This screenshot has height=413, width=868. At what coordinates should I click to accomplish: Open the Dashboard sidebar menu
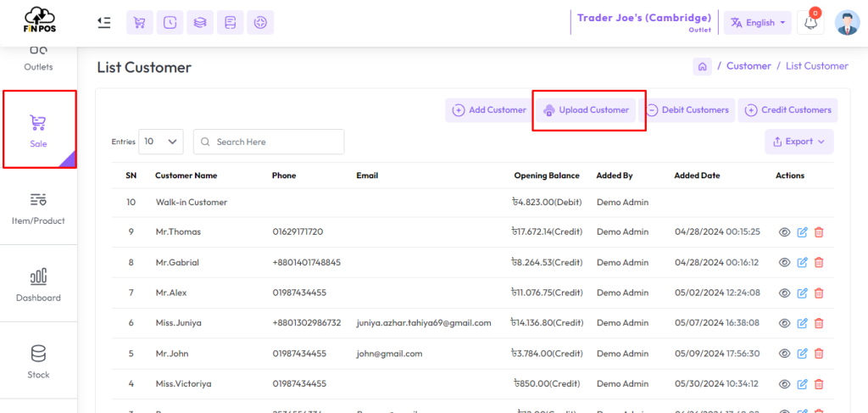[x=38, y=283]
